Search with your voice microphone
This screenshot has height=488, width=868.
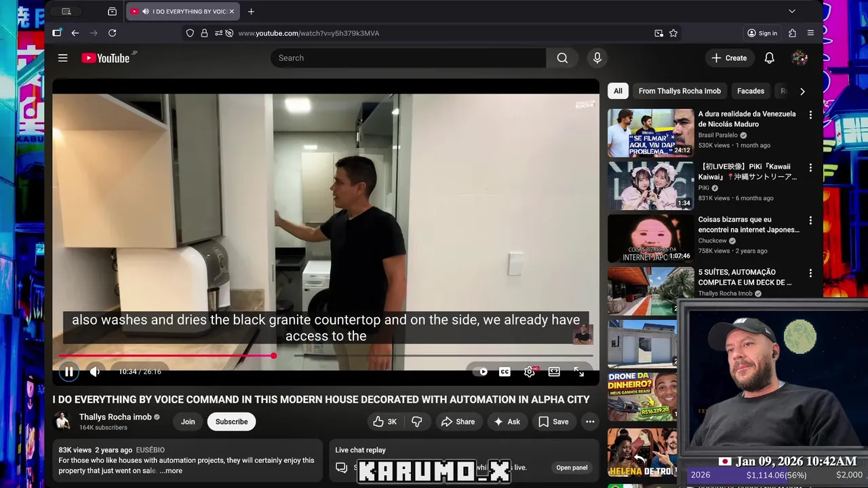pyautogui.click(x=597, y=58)
